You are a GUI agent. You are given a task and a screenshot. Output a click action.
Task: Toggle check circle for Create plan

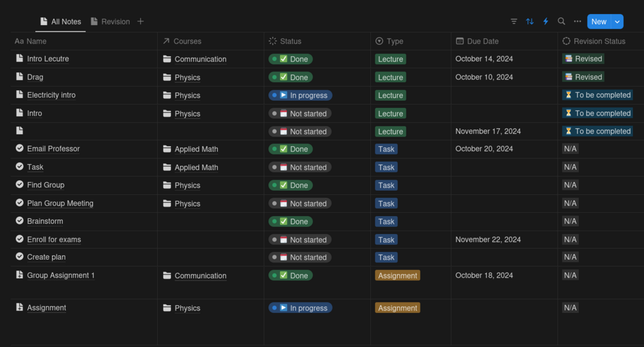point(19,257)
